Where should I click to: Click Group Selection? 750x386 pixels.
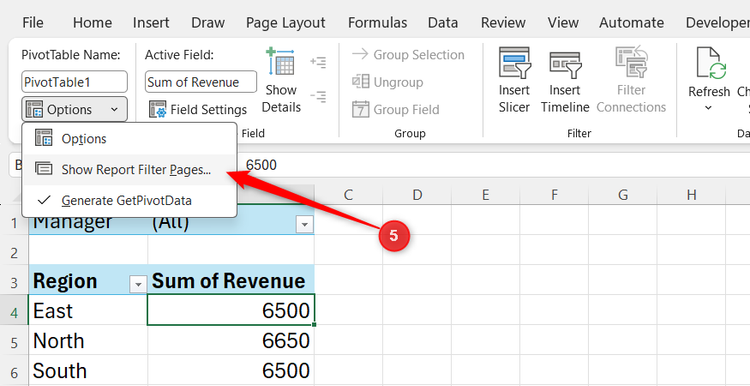click(x=408, y=55)
